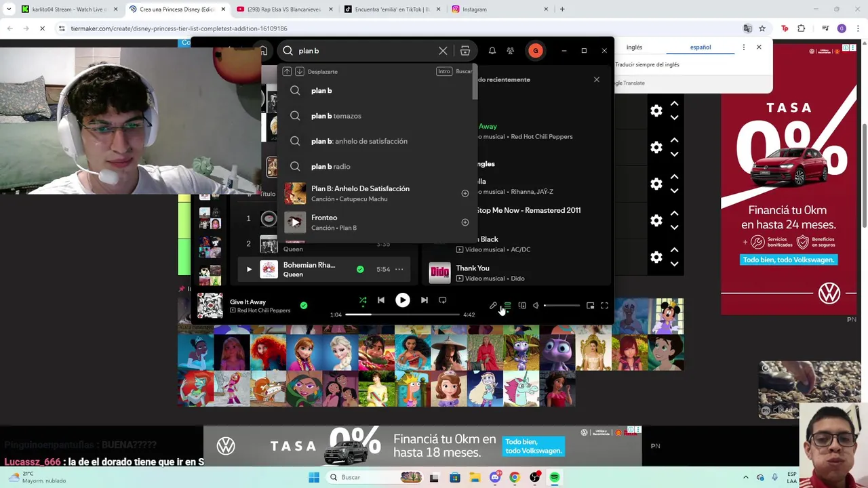Viewport: 868px width, 488px height.
Task: Open the Chrome extensions puzzle icon
Action: point(802,28)
